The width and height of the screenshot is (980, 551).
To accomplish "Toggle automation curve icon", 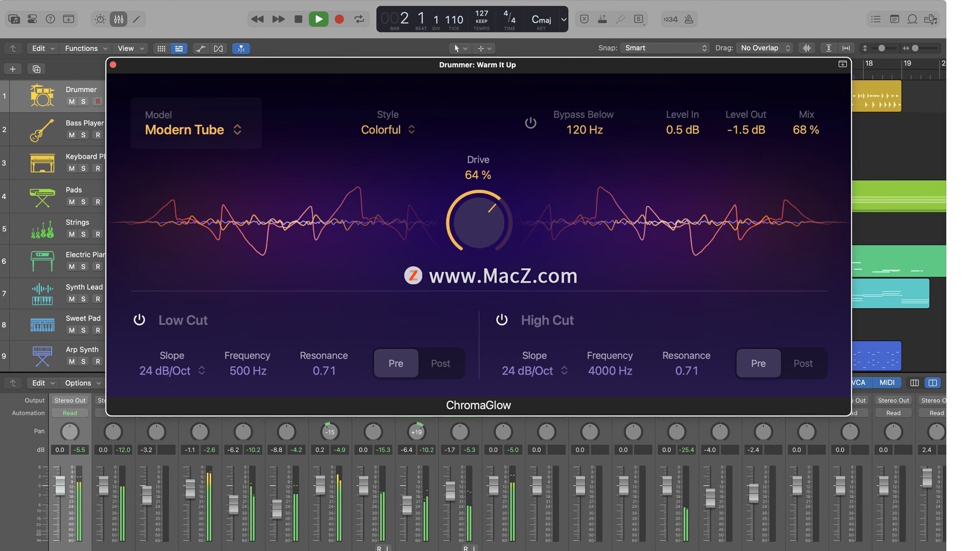I will pyautogui.click(x=201, y=48).
